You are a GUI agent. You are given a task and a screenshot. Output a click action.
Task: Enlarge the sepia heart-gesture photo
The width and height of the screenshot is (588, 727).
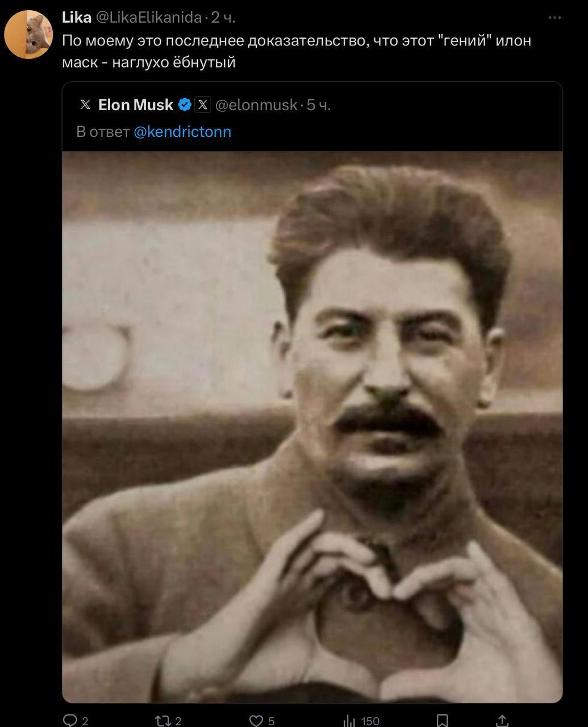click(x=312, y=427)
